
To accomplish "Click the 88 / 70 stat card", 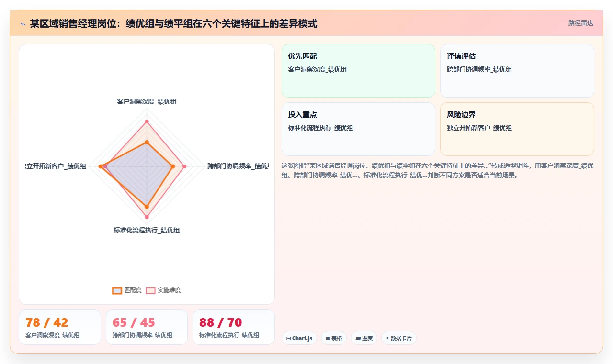I will pos(234,327).
